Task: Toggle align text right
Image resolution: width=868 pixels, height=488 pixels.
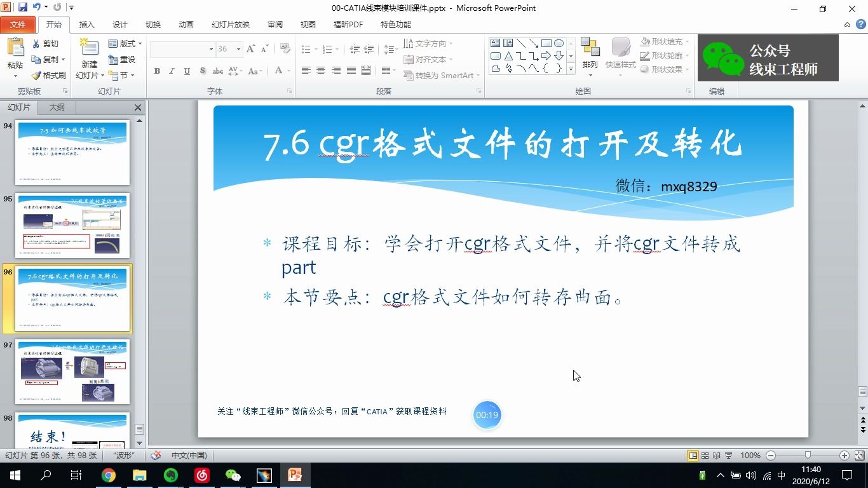Action: pos(336,71)
